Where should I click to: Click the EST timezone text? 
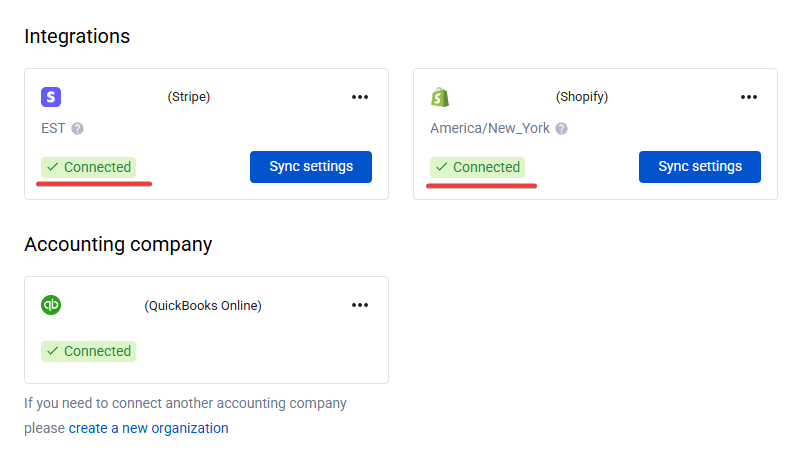(x=53, y=129)
